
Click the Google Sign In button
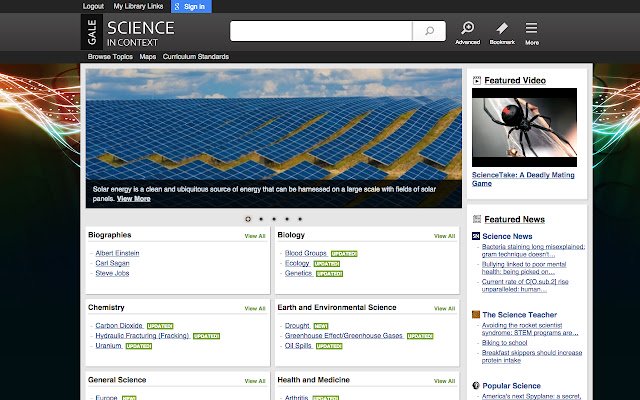(191, 7)
